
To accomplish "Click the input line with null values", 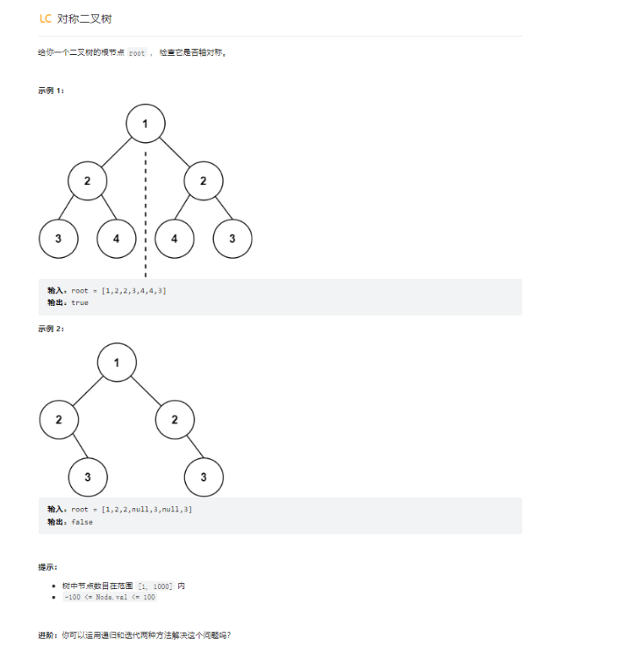I will click(x=119, y=509).
